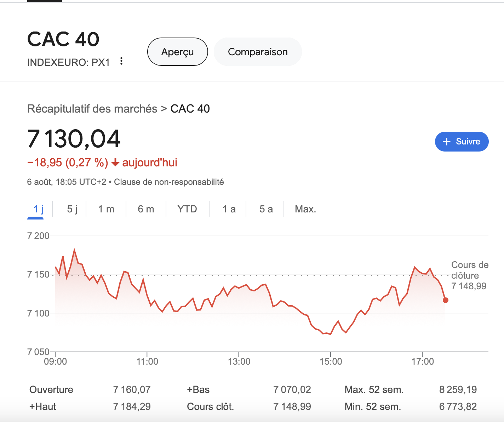Open the three-dot options menu beside INDEXEURO: PX1
504x422 pixels.
click(x=121, y=61)
